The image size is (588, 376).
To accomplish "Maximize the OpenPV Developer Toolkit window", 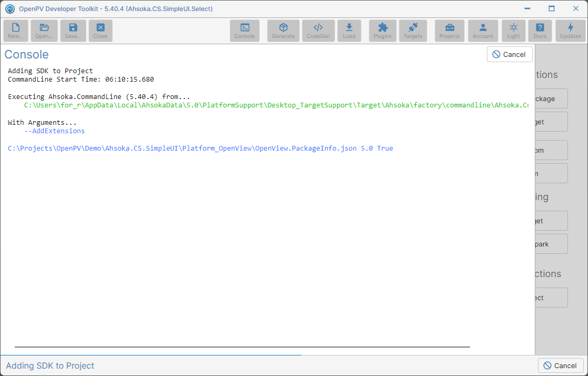I will point(551,8).
